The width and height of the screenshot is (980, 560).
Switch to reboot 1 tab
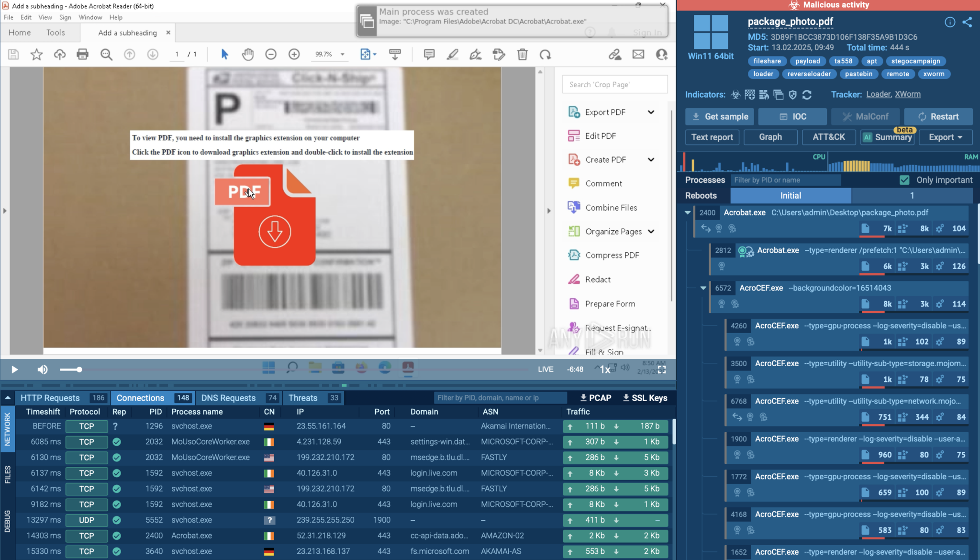(x=912, y=195)
